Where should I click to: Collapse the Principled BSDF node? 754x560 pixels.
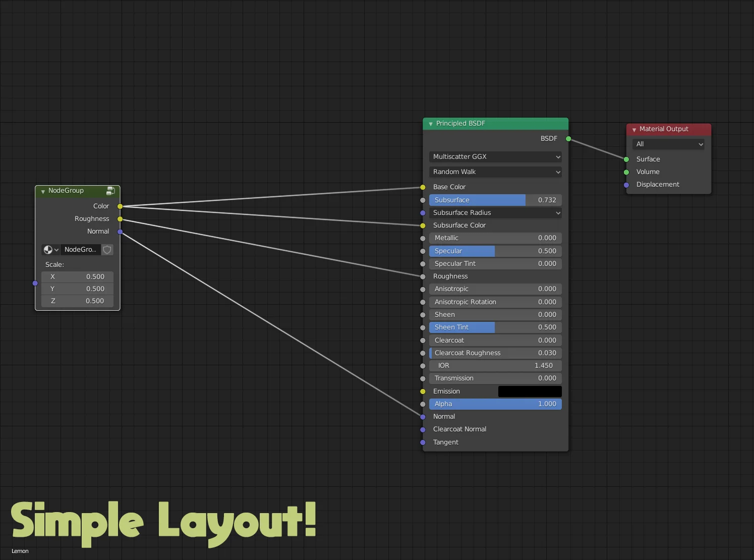(430, 124)
